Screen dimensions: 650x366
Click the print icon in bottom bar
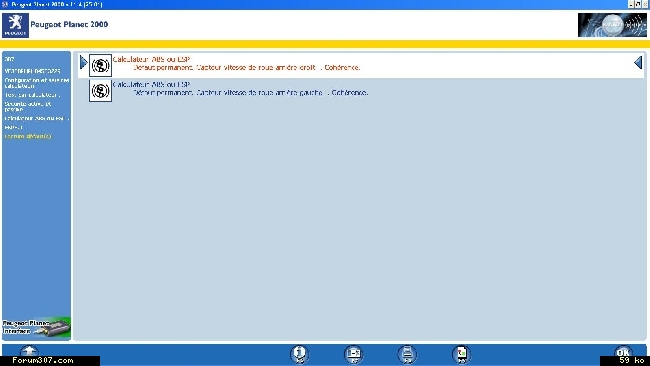pyautogui.click(x=407, y=354)
